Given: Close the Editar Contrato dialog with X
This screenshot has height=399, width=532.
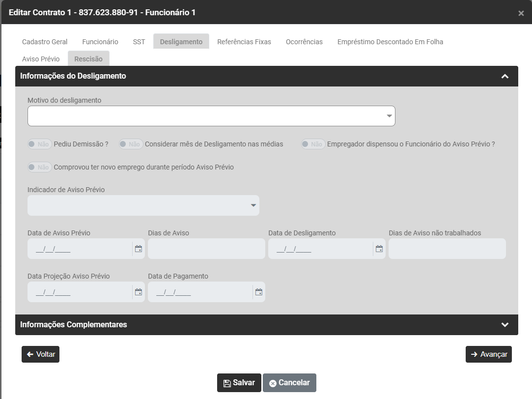Looking at the screenshot, I should [x=521, y=13].
